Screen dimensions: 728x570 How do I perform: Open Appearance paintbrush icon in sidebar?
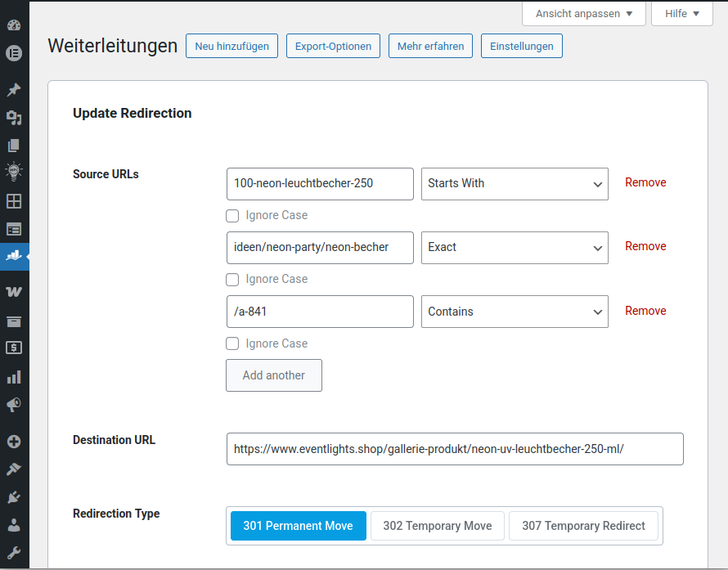[x=14, y=469]
